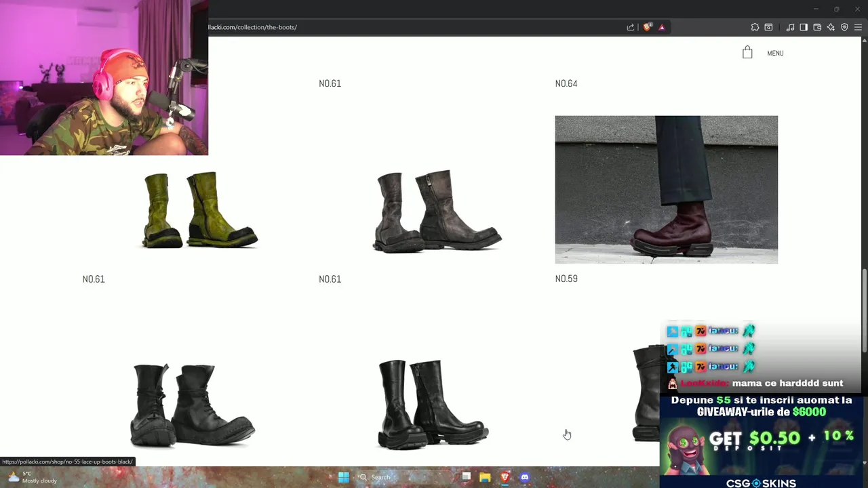Viewport: 868px width, 488px height.
Task: Click the Task View taskbar icon
Action: coord(466,477)
